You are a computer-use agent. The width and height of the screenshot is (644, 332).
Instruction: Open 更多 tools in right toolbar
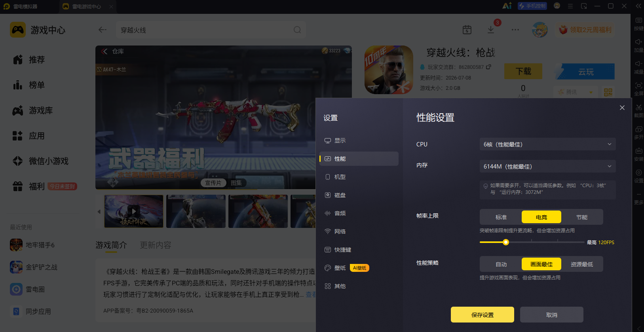pyautogui.click(x=638, y=198)
